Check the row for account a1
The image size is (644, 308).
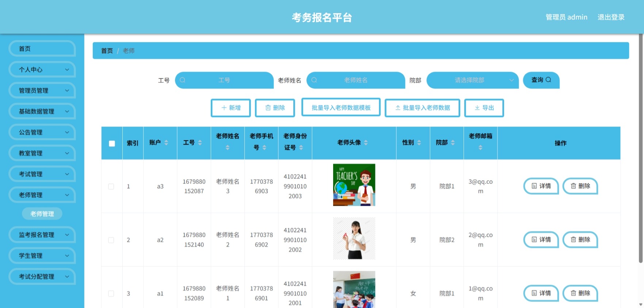[x=111, y=294]
